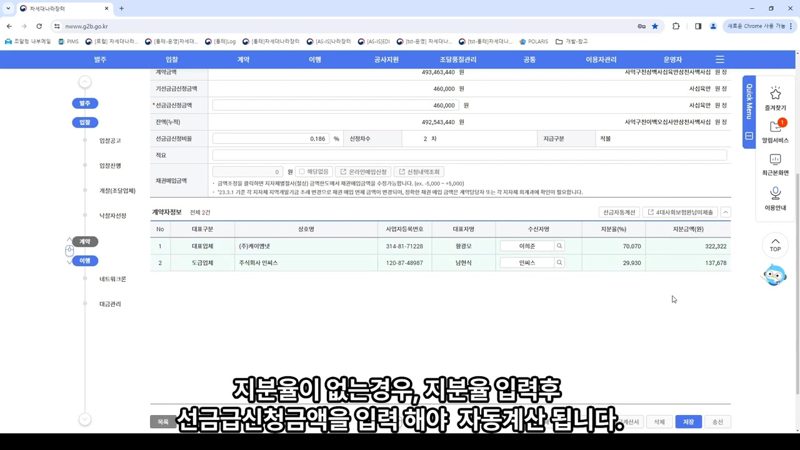Image resolution: width=800 pixels, height=450 pixels.
Task: Go back in browser history
Action: (x=9, y=26)
